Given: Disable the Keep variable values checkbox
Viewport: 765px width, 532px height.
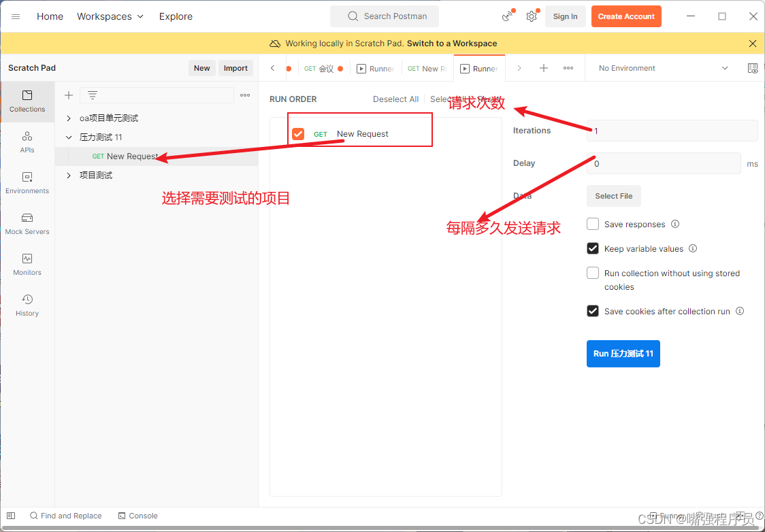Looking at the screenshot, I should tap(593, 248).
